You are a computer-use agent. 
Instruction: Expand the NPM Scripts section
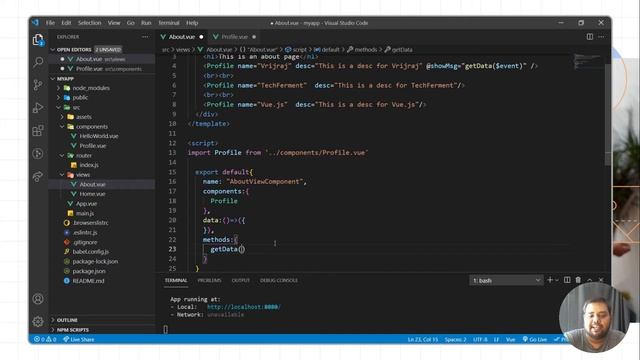coord(73,330)
